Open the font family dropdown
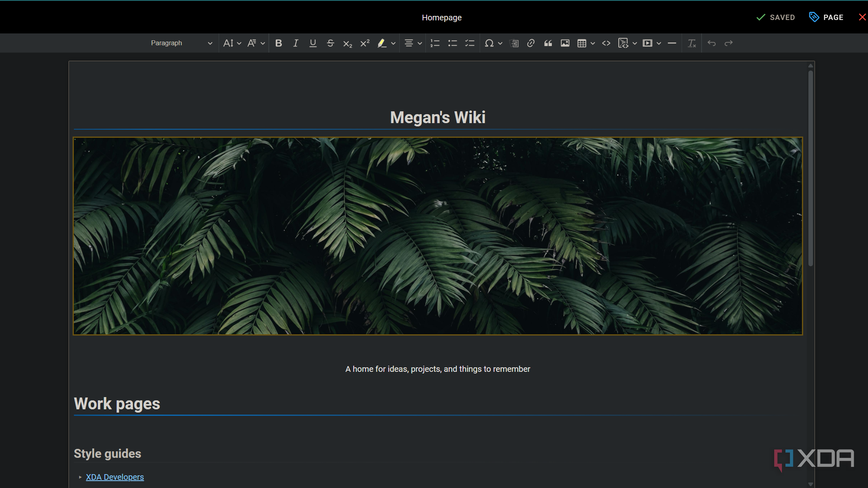868x488 pixels. tap(256, 43)
